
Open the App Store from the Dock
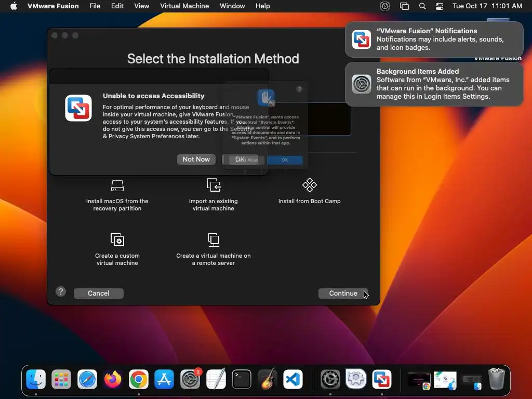[x=164, y=379]
